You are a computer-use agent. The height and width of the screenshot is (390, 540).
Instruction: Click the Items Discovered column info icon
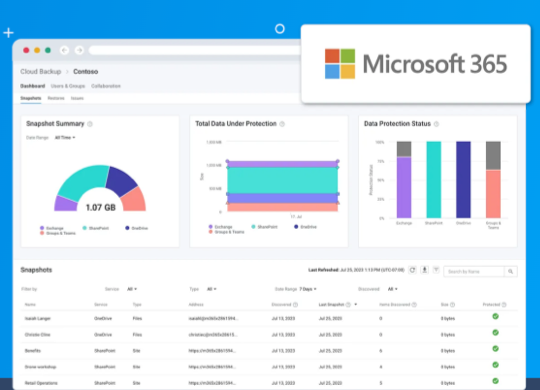pyautogui.click(x=414, y=305)
